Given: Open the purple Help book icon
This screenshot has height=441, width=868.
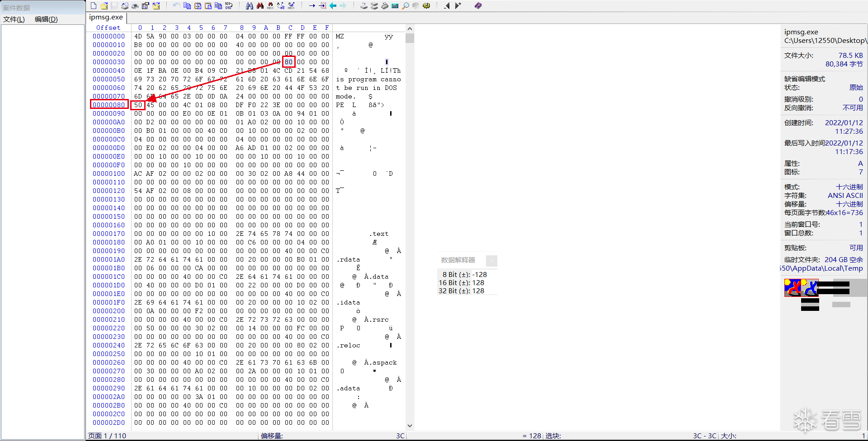Looking at the screenshot, I should coord(478,6).
